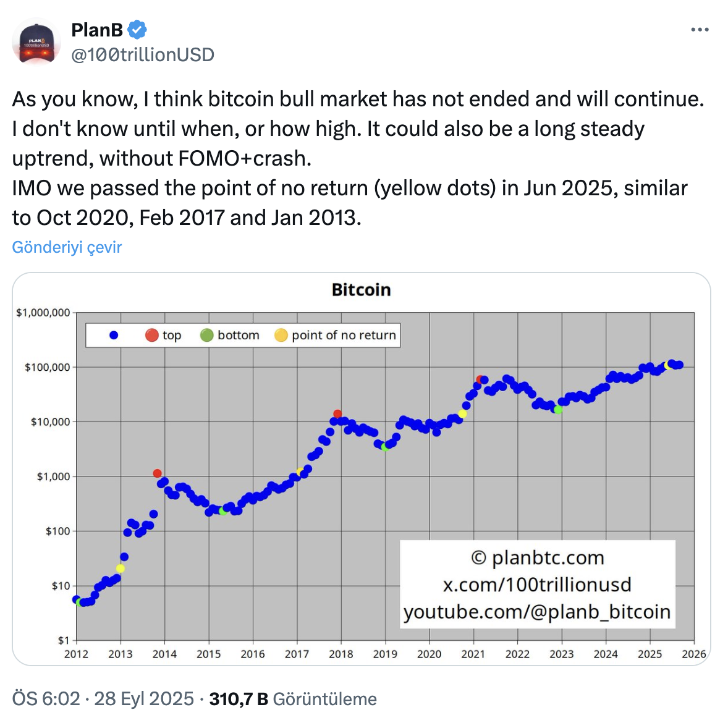Click the youtube.com/@planb_bitcoin watermark text
Image resolution: width=728 pixels, height=728 pixels.
(537, 611)
